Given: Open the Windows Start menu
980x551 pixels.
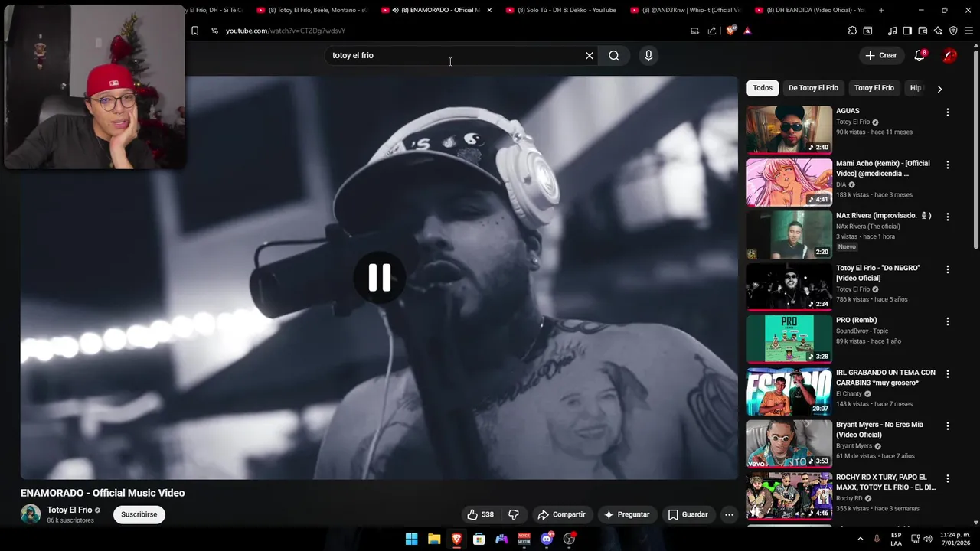Looking at the screenshot, I should tap(411, 539).
